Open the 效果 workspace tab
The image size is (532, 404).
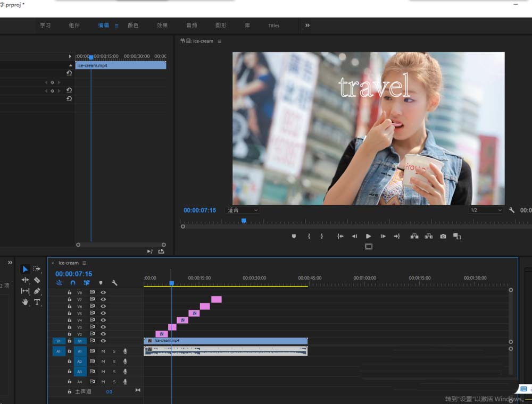pyautogui.click(x=162, y=25)
